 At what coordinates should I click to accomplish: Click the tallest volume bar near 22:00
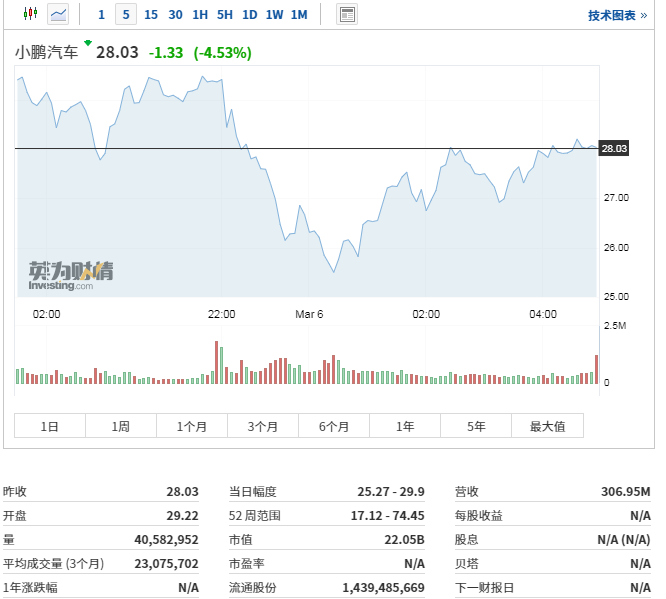click(216, 362)
